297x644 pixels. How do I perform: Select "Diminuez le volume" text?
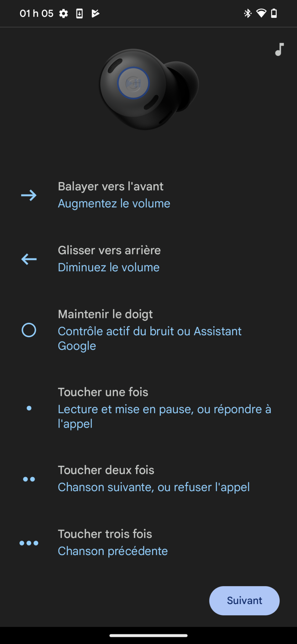click(109, 267)
